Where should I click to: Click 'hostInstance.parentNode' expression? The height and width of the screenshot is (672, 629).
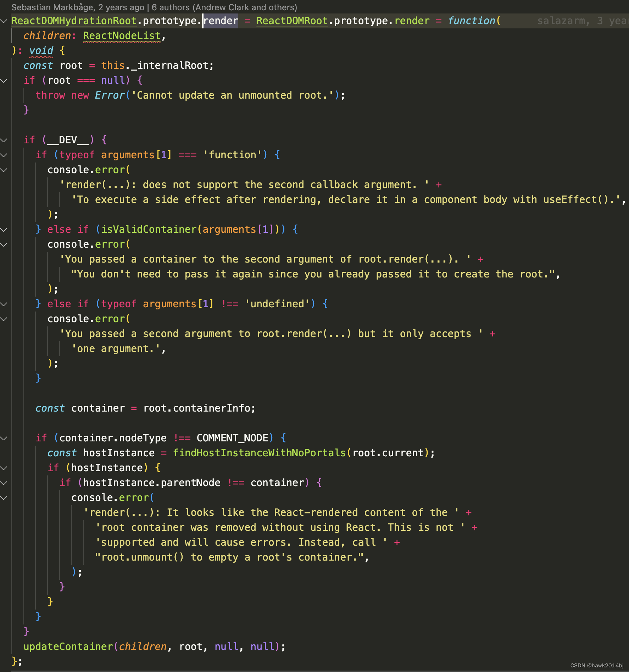(152, 483)
